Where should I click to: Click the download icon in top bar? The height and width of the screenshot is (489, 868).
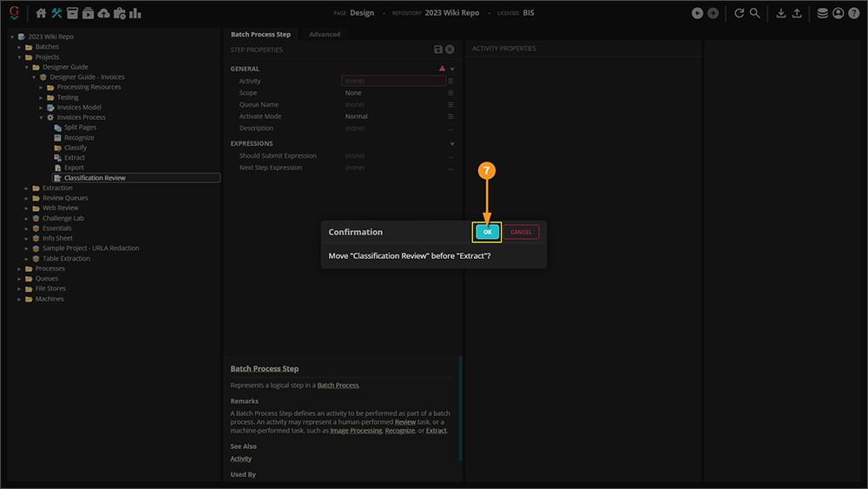[x=780, y=13]
